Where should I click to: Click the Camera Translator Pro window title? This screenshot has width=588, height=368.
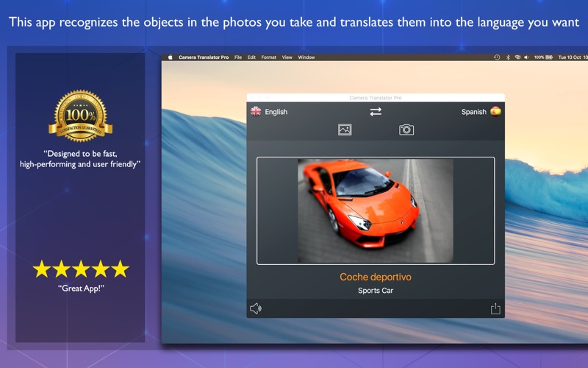[376, 98]
